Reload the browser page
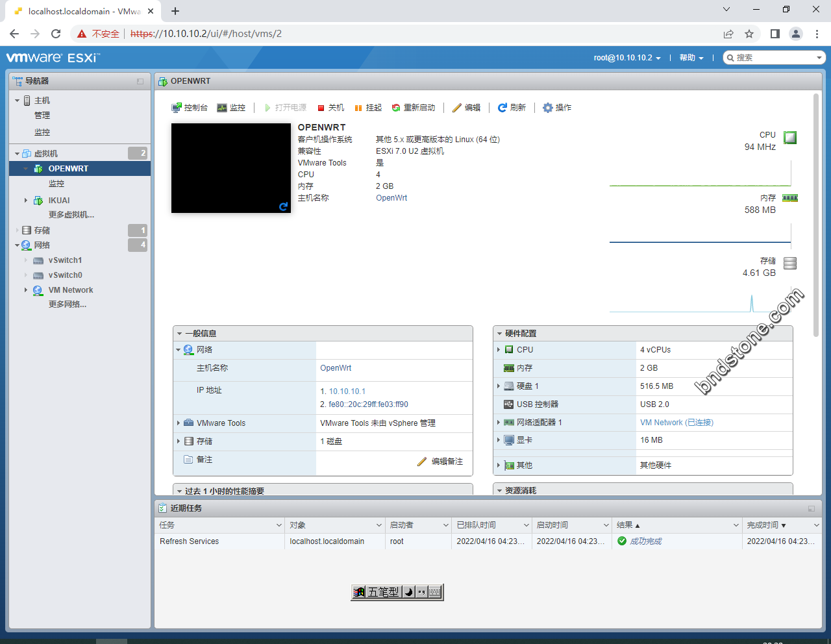This screenshot has height=644, width=831. pos(56,34)
